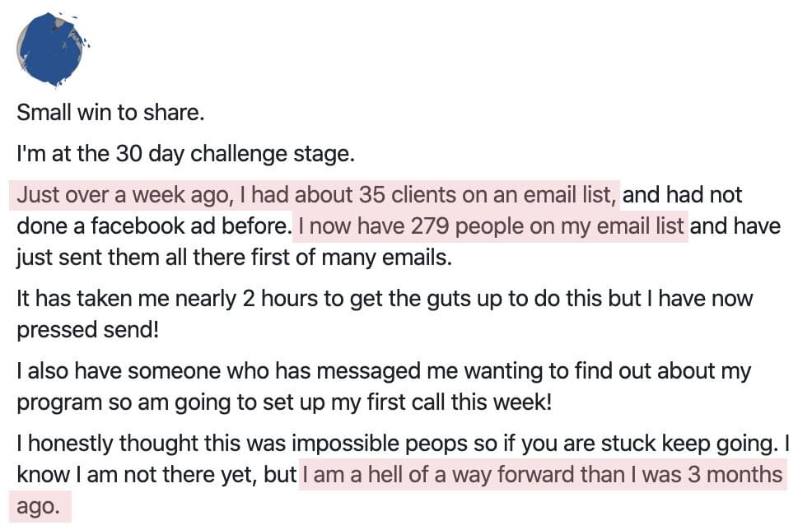This screenshot has height=530, width=812.
Task: Click highlighted '3 months' text
Action: (x=735, y=475)
